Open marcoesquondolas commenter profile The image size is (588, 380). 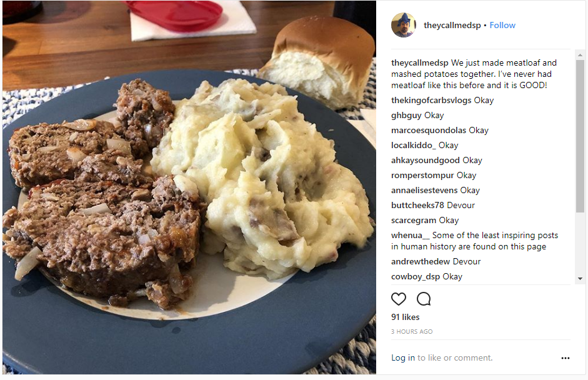tap(428, 131)
